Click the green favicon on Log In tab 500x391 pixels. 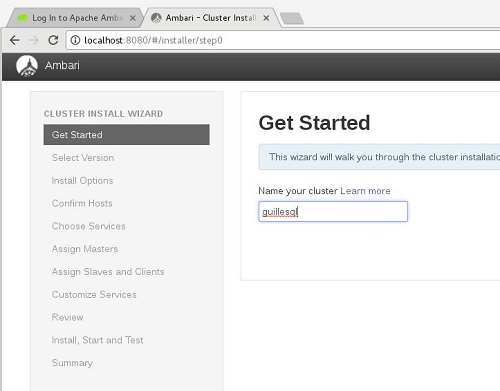[22, 18]
